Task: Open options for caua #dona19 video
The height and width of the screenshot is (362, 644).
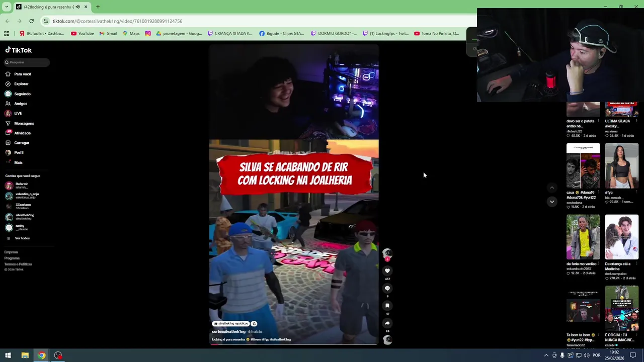Action: 598,193
